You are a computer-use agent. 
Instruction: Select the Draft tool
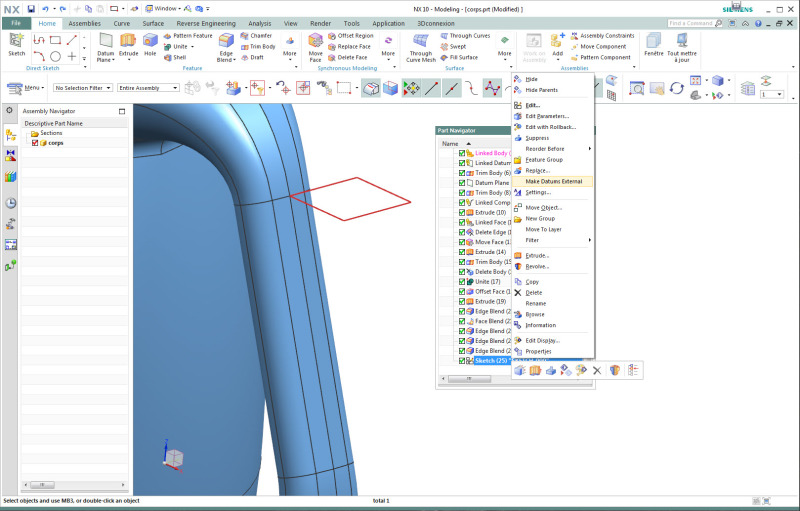[252, 57]
